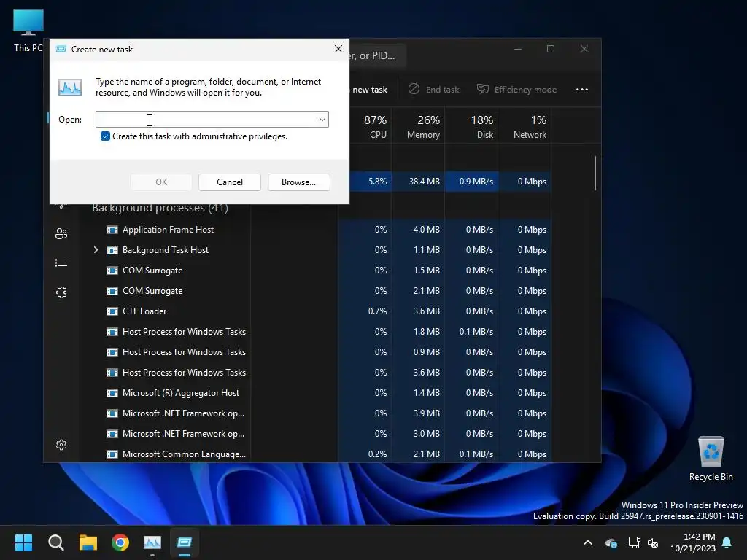Open the Details page list icon in sidebar
Viewport: 747px width, 560px height.
click(x=61, y=262)
